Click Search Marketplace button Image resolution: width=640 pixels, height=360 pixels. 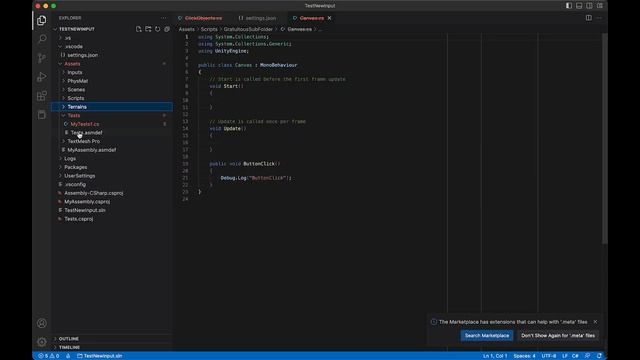click(x=487, y=336)
